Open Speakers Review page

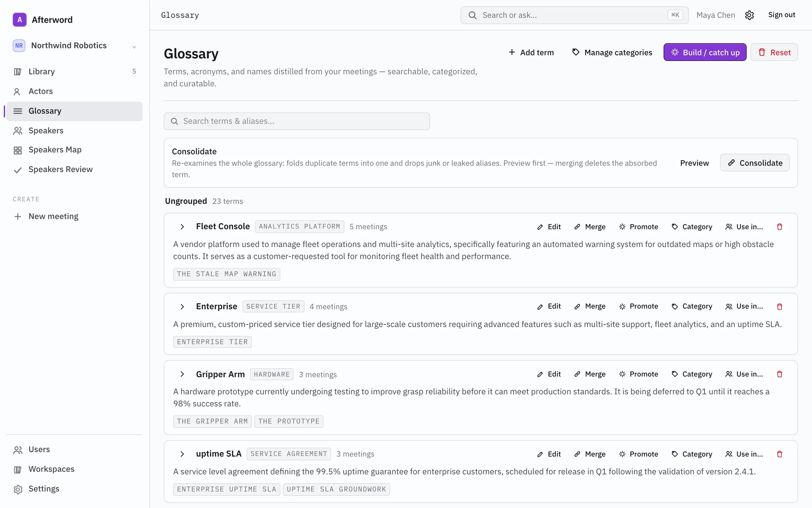pos(75,169)
